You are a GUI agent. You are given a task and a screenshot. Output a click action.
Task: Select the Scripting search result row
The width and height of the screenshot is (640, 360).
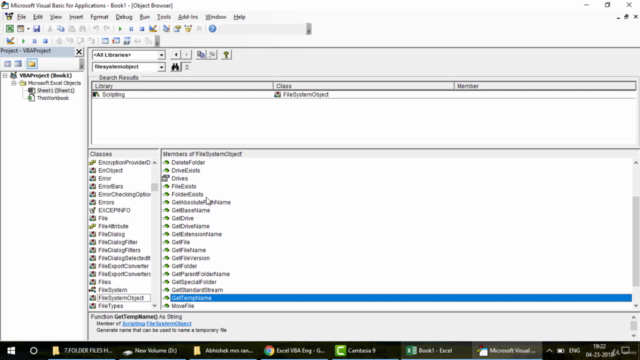pos(363,95)
